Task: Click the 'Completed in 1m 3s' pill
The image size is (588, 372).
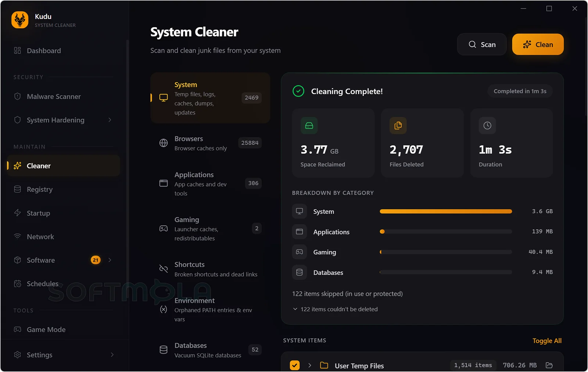Action: coord(520,91)
